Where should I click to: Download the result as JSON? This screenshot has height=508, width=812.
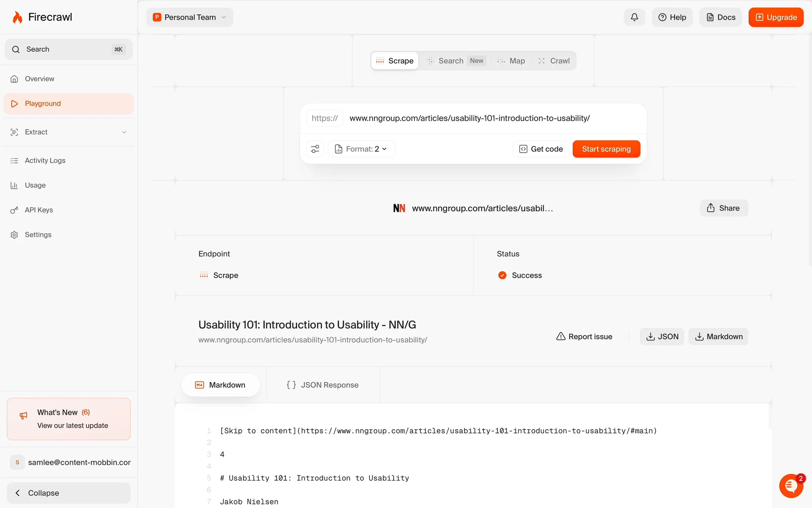point(662,337)
